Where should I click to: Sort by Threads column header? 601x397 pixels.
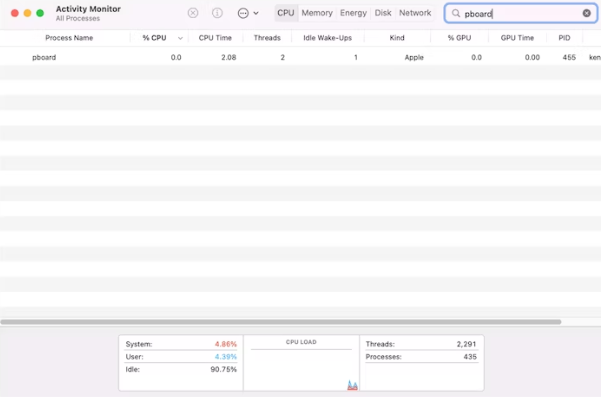coord(267,38)
